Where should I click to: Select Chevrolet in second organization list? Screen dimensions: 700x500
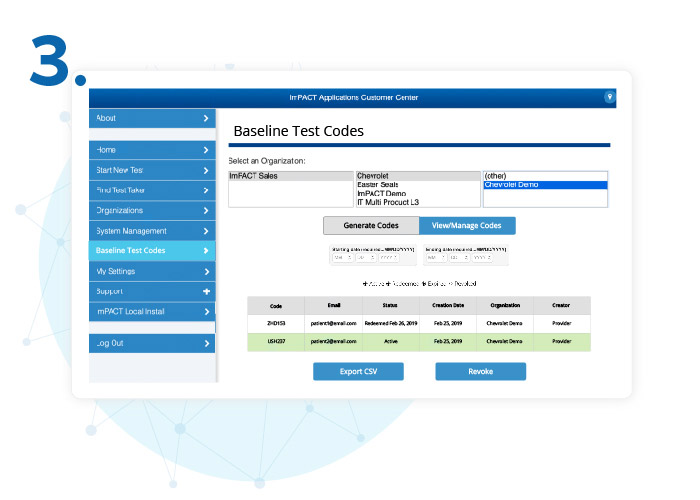418,176
